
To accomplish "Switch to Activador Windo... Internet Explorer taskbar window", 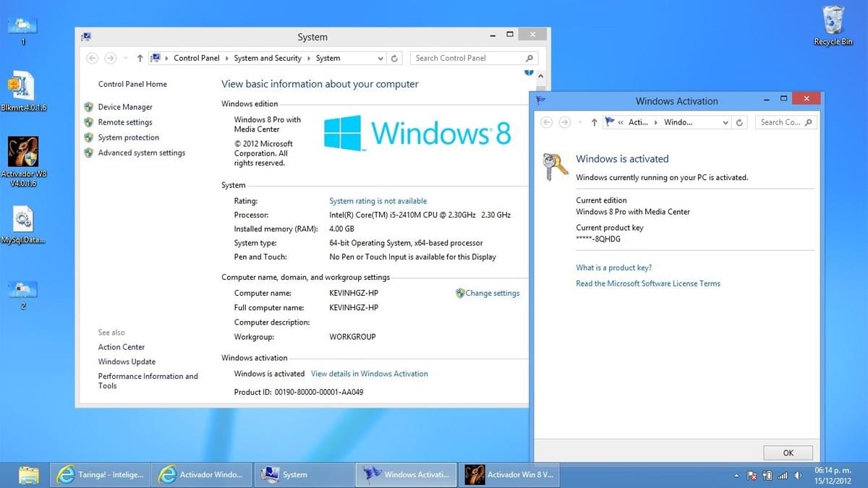I will coord(203,475).
